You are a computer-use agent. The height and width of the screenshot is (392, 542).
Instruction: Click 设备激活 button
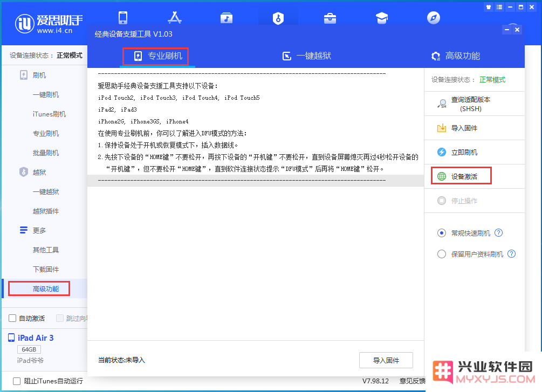point(474,176)
